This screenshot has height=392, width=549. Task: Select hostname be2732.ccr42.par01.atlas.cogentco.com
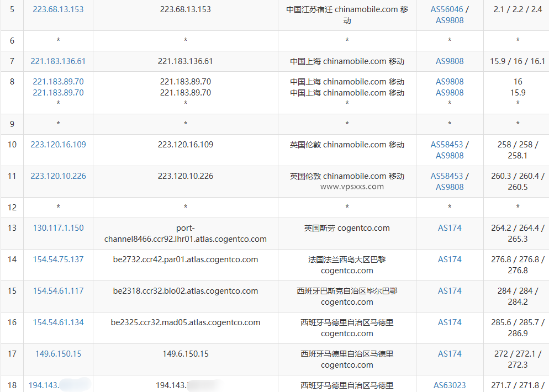pos(186,259)
